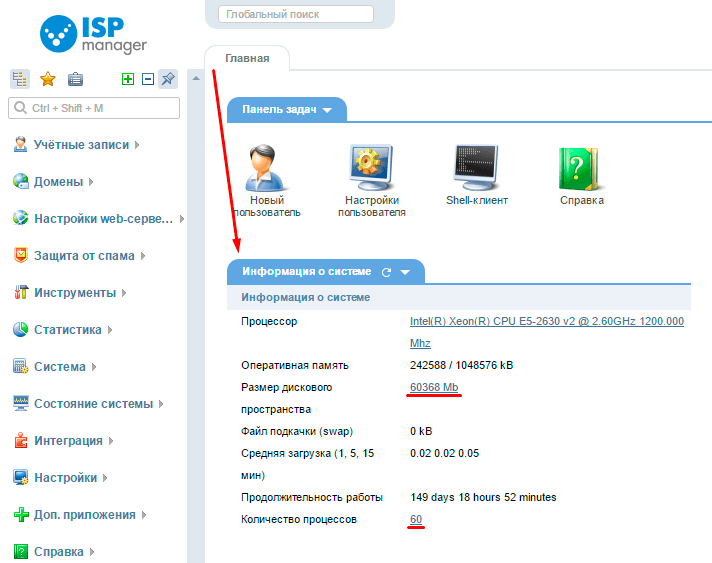Click the ISPmanager logo
Screen dimensions: 712x563
93,34
